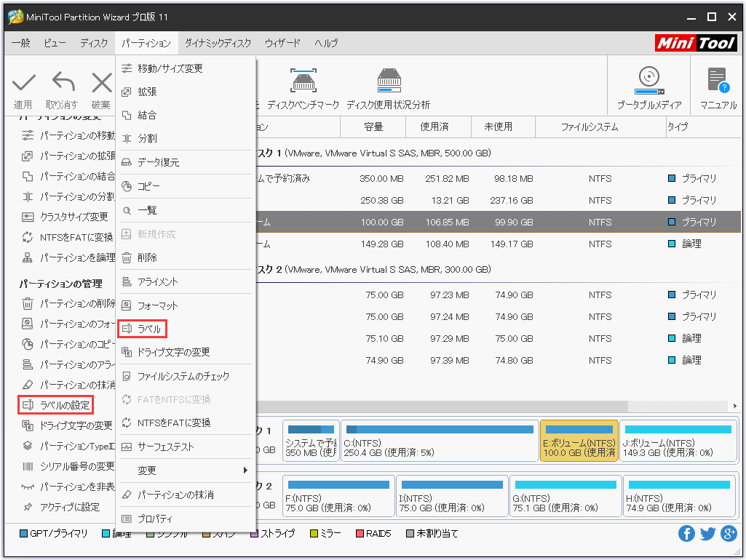Image resolution: width=746 pixels, height=560 pixels.
Task: Select 移動/サイズ変更 in partition menu
Action: click(x=186, y=68)
